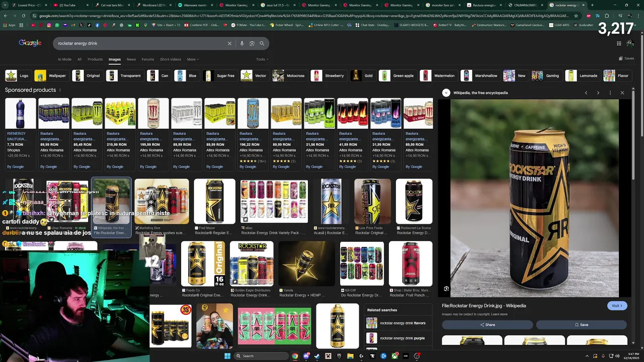Filter images by Strawberry chip
The image size is (644, 362).
click(328, 76)
